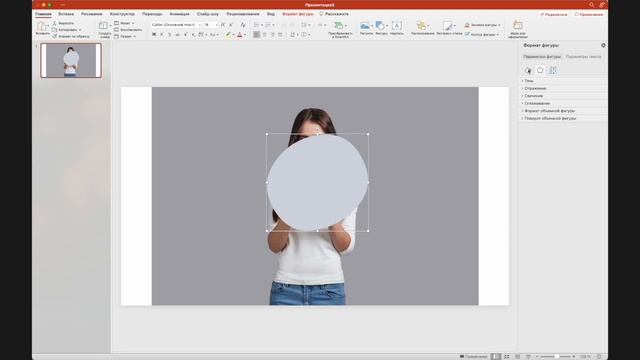Click the red font color swatch
This screenshot has width=640, height=360.
(x=240, y=35)
